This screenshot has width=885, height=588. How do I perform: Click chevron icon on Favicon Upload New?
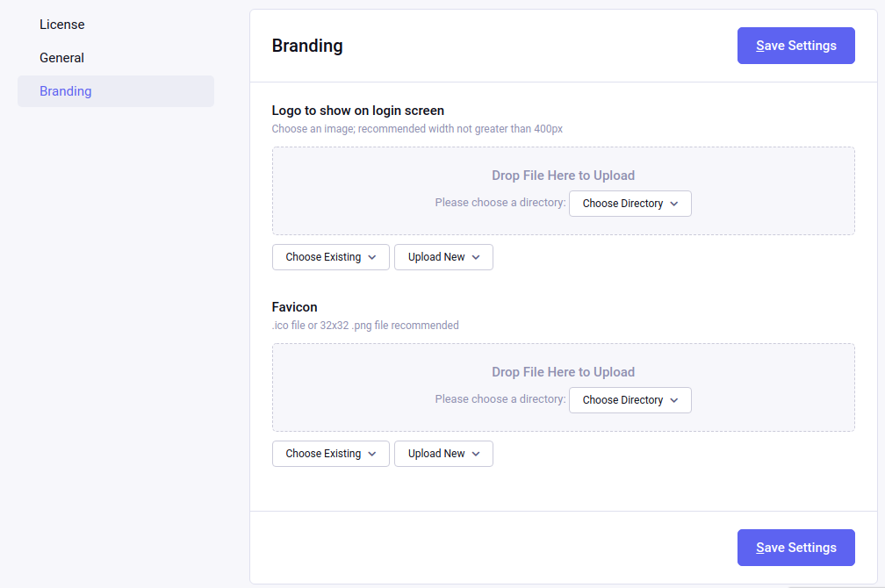click(476, 454)
